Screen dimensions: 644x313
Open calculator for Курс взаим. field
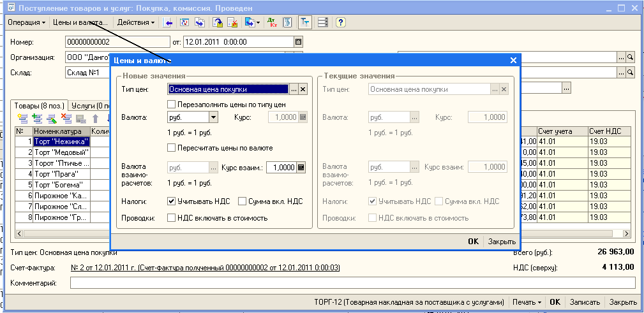pos(301,168)
